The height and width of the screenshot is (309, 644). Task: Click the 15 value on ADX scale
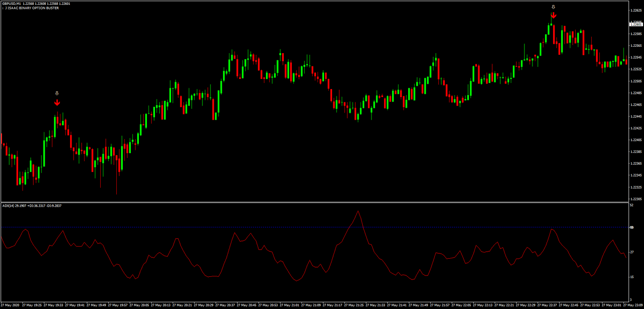632,277
